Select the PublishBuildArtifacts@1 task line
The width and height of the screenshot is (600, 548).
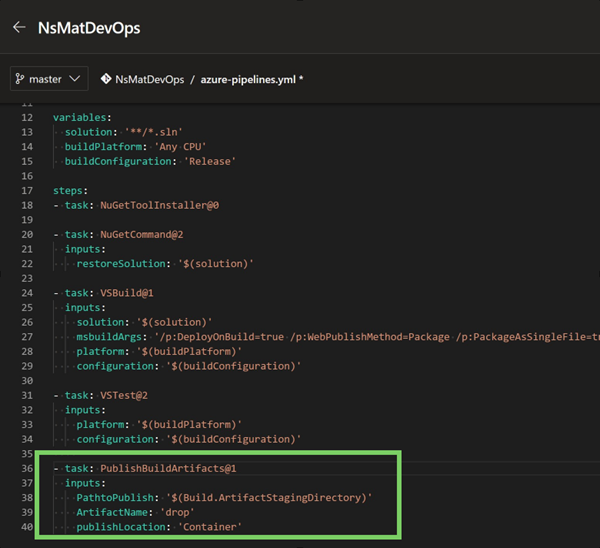(x=145, y=468)
